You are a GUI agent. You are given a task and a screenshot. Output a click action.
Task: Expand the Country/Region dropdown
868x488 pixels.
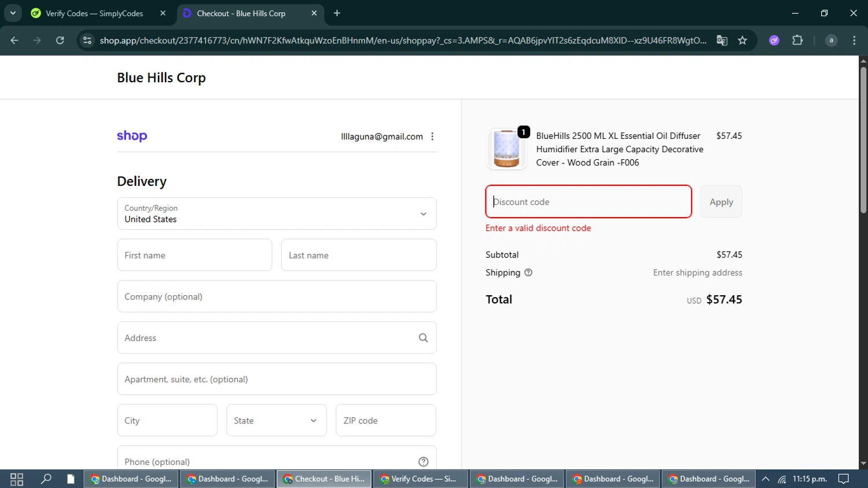click(277, 214)
